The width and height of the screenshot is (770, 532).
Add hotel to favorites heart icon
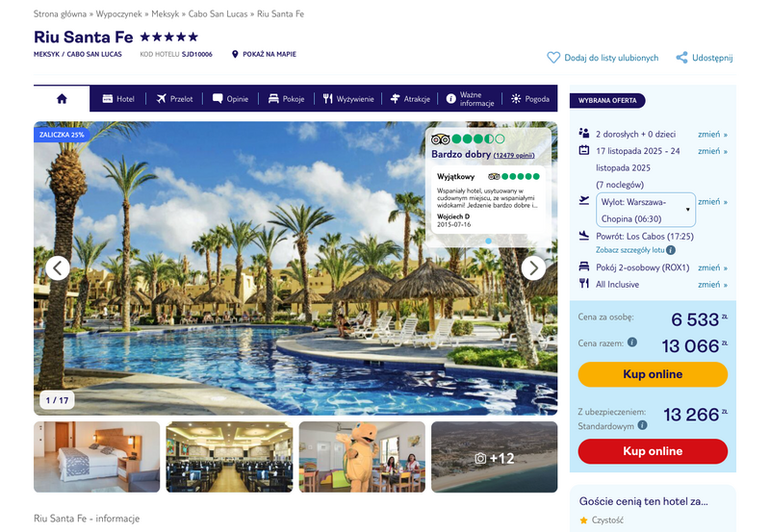tap(553, 58)
